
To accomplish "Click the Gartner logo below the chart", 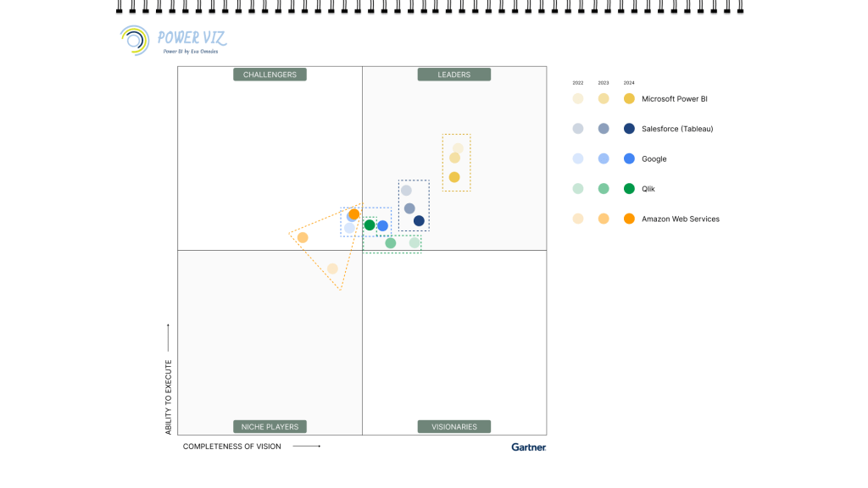I will coord(528,446).
